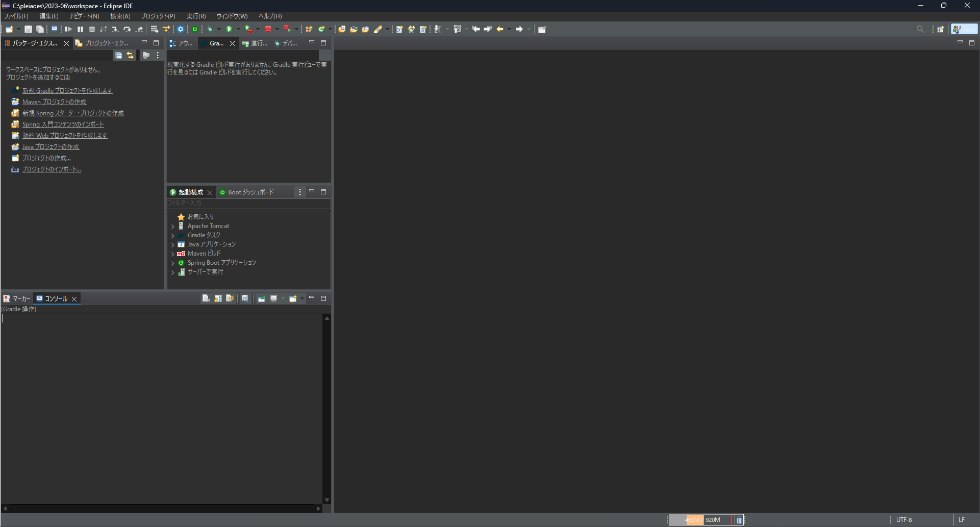
Task: Clear the console output icon
Action: (205, 298)
